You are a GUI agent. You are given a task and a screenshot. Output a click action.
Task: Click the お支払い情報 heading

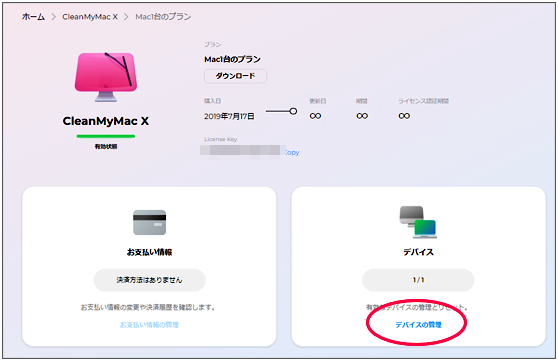[149, 252]
